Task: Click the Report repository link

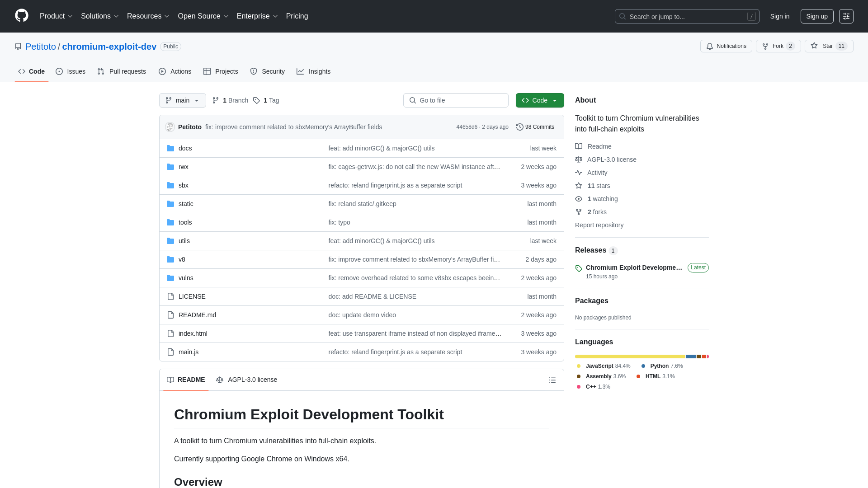Action: 599,225
